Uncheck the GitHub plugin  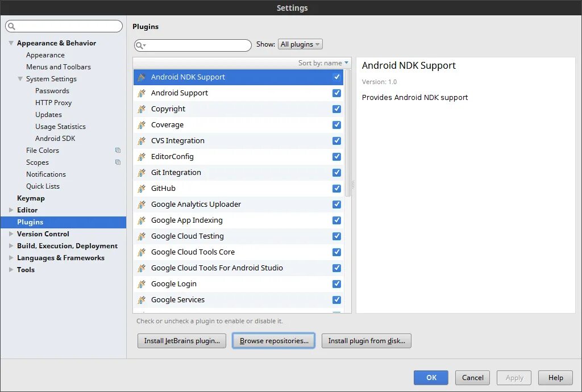336,189
